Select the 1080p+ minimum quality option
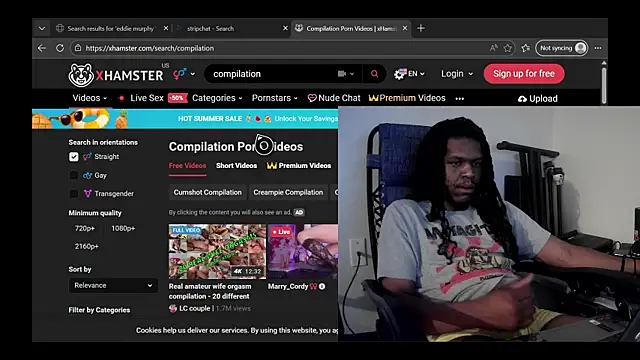 [x=123, y=229]
